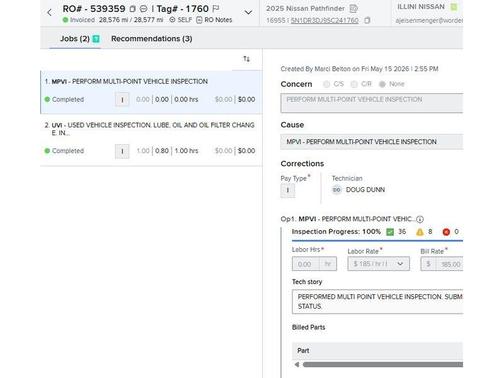
Task: Copy the VIN with the clipboard icon
Action: (x=367, y=20)
